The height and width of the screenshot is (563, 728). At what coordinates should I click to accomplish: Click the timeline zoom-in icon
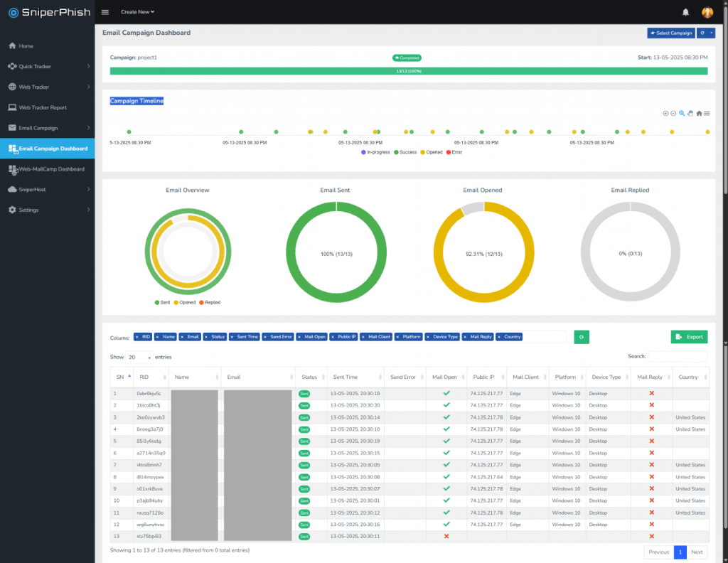665,113
